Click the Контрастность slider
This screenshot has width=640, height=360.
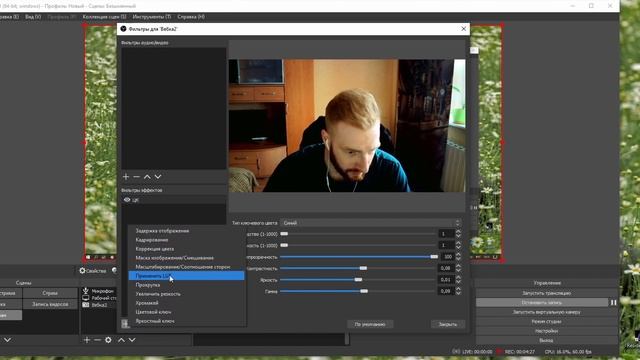coord(358,268)
